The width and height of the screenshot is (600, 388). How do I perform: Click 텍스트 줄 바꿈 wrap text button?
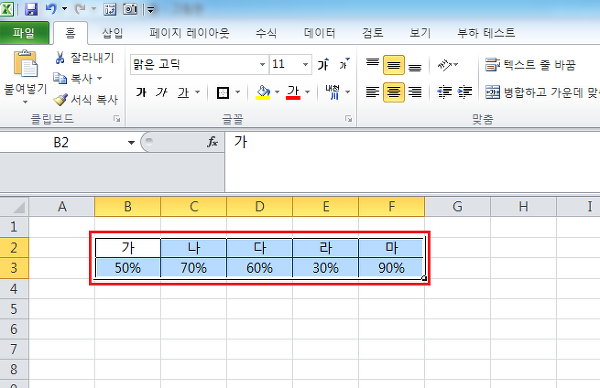coord(530,65)
